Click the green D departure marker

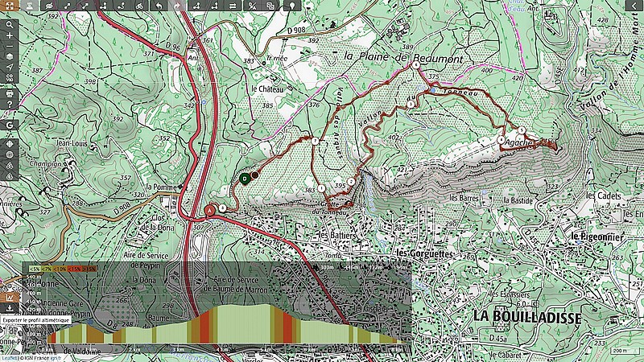[x=245, y=179]
